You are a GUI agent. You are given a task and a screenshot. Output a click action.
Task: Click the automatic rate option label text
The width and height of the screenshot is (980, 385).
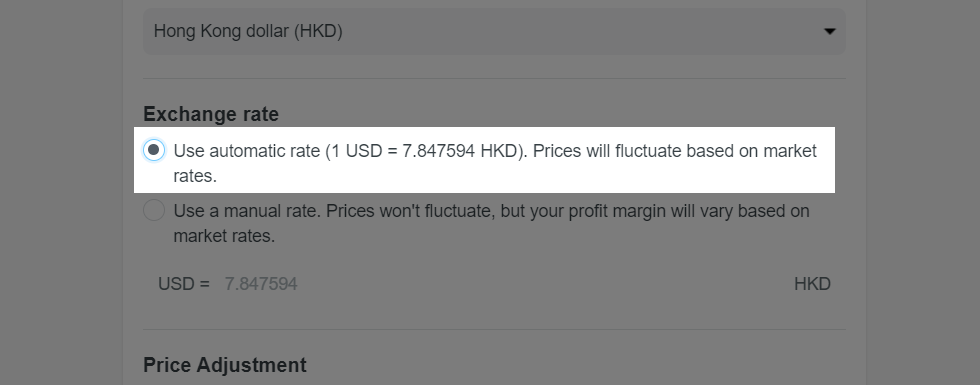(494, 163)
